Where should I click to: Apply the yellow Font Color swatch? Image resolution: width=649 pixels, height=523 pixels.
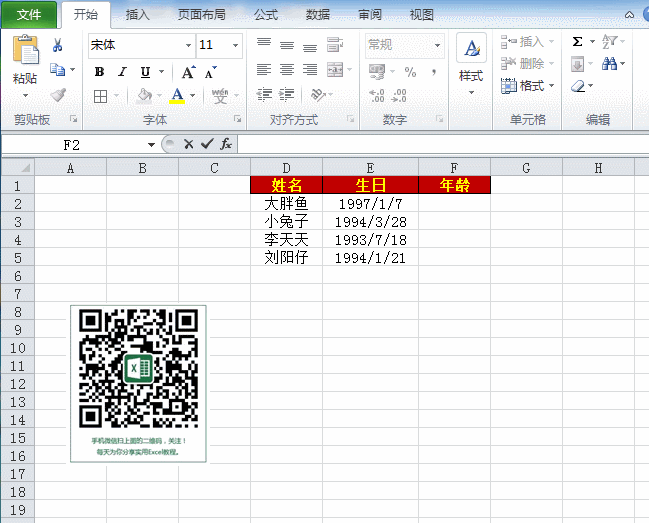[x=178, y=96]
